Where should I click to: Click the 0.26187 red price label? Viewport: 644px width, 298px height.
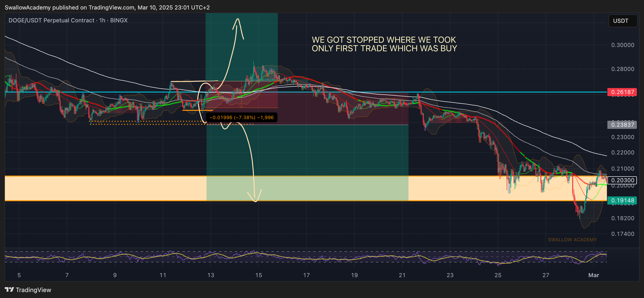pyautogui.click(x=622, y=92)
